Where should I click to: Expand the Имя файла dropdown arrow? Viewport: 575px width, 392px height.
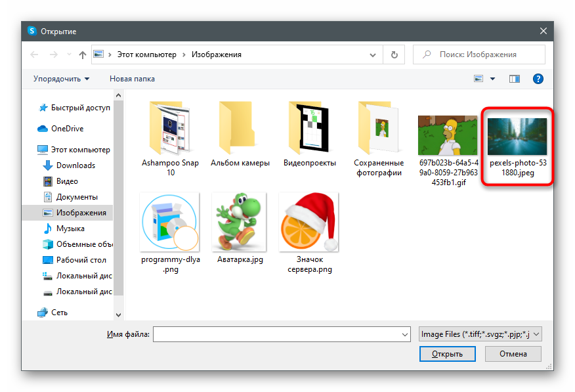click(x=405, y=334)
